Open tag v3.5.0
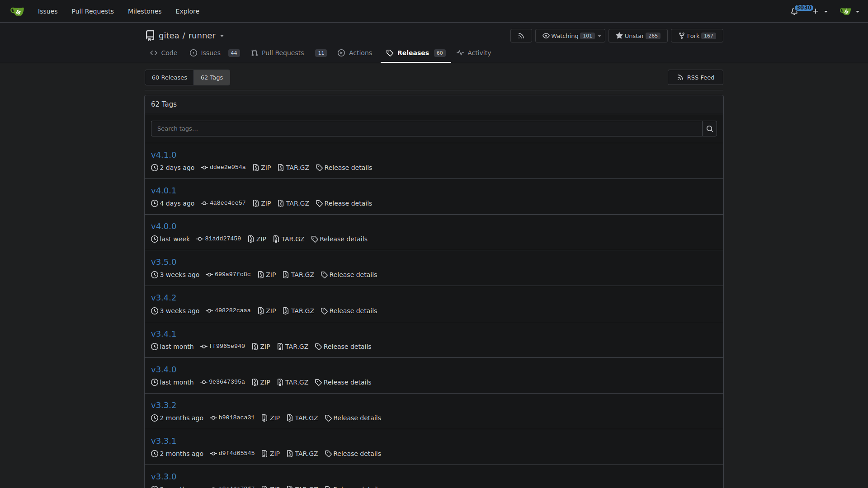This screenshot has width=868, height=488. (x=164, y=262)
